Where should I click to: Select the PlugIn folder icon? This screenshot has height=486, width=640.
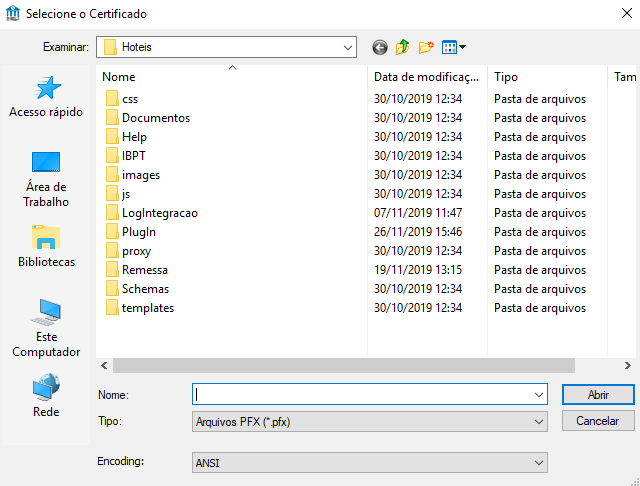click(x=112, y=232)
